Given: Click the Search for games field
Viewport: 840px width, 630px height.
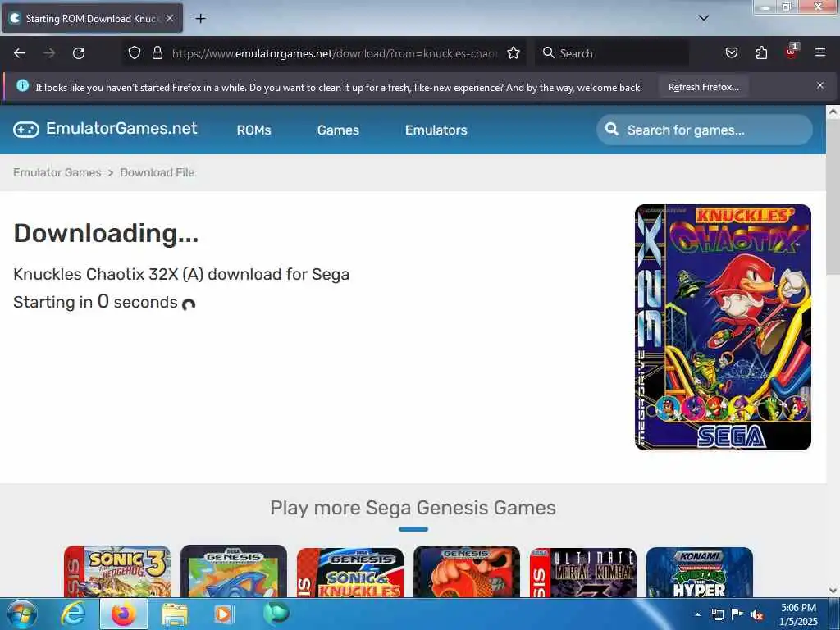Looking at the screenshot, I should click(705, 130).
